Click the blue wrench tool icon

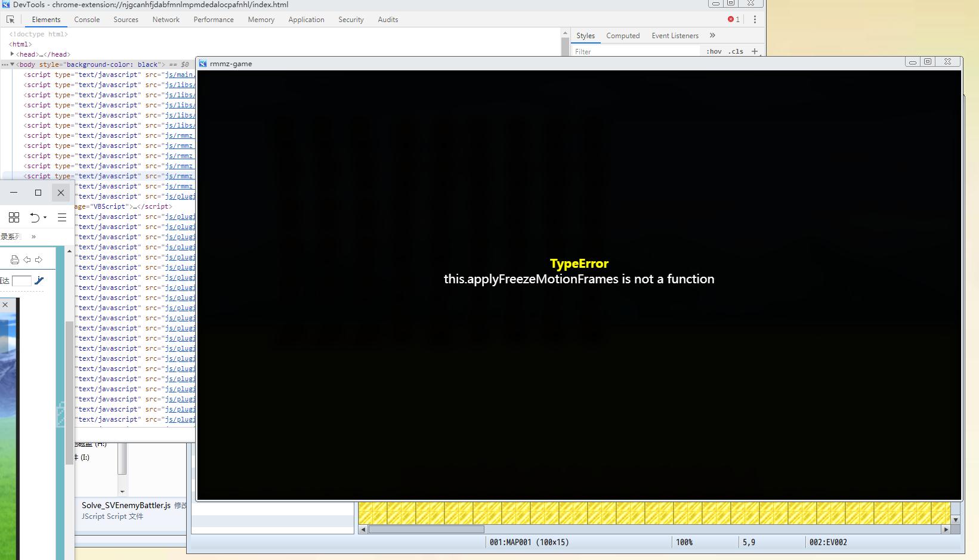[x=39, y=280]
